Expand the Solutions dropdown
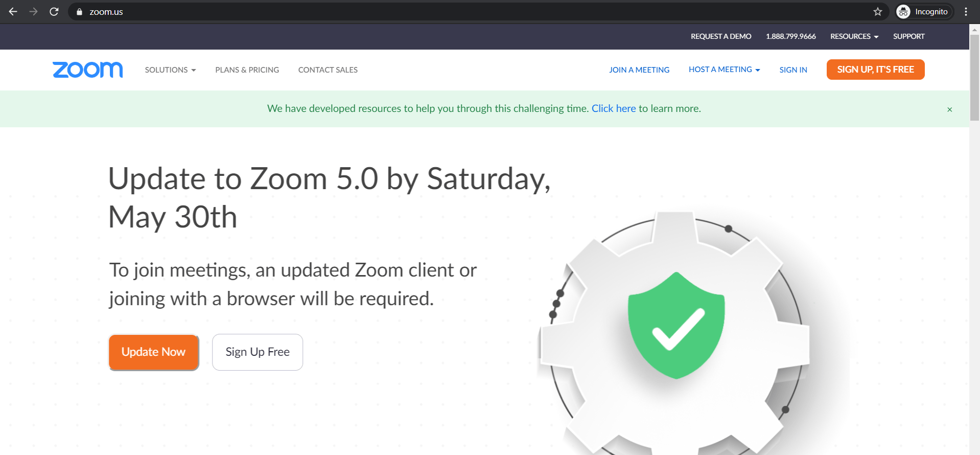 [170, 70]
